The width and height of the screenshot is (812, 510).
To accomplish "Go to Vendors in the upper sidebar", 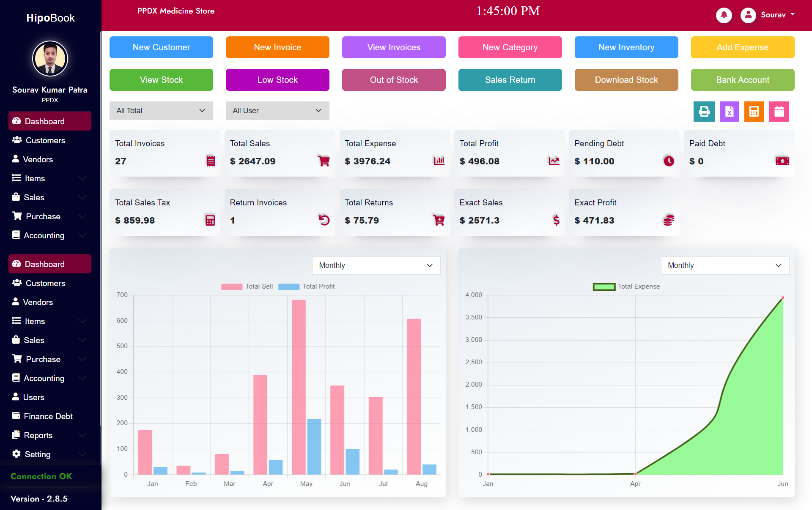I will [50, 159].
